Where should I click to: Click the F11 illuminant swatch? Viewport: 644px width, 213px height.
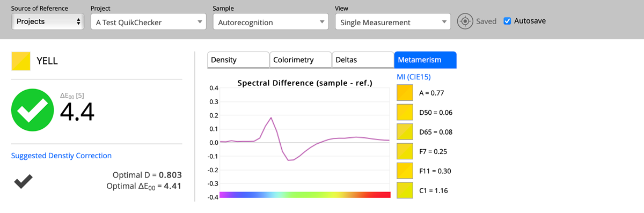(x=405, y=171)
